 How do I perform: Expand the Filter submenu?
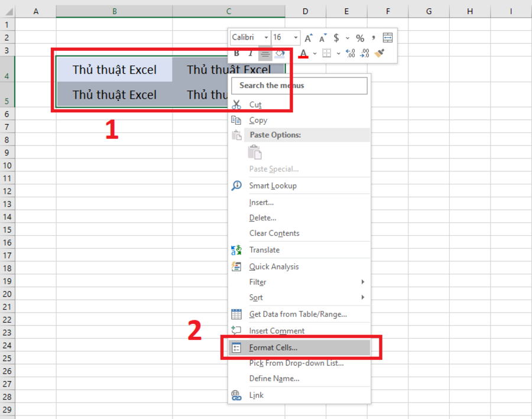[299, 282]
